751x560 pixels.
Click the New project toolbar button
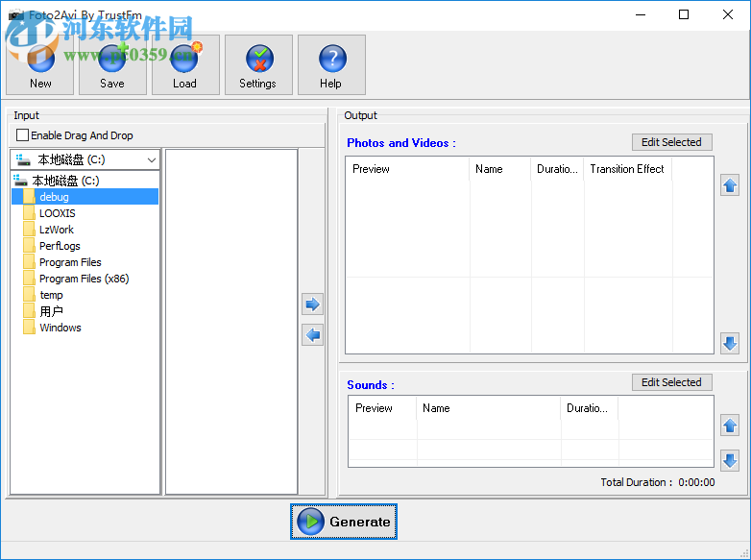click(x=39, y=64)
